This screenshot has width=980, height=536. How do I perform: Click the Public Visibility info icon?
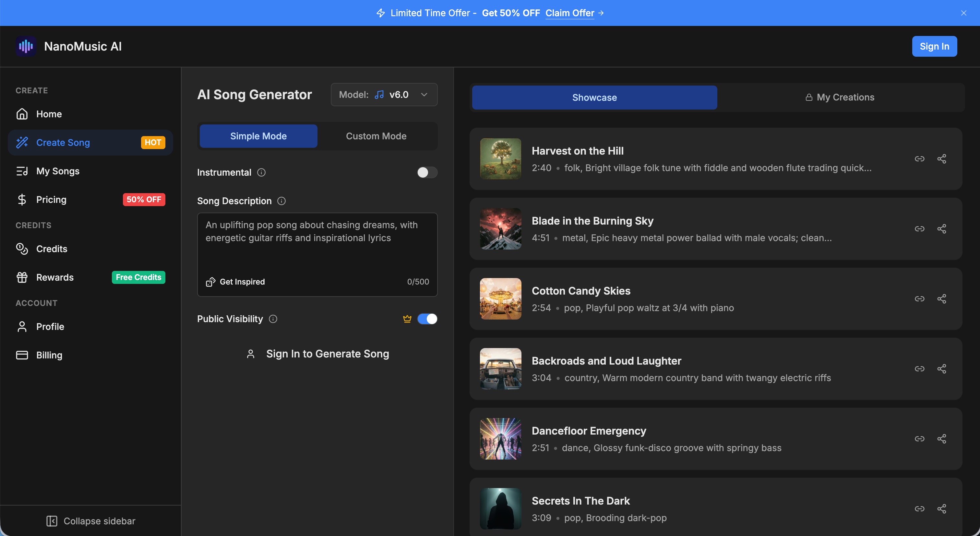click(x=273, y=319)
